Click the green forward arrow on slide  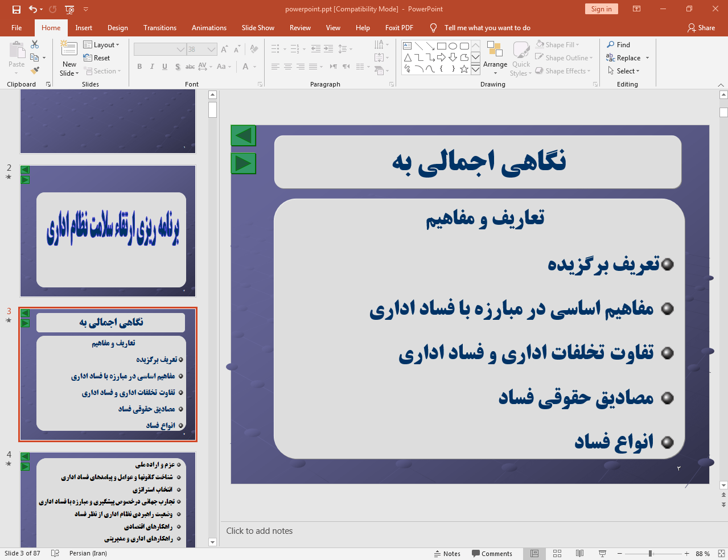coord(244,163)
